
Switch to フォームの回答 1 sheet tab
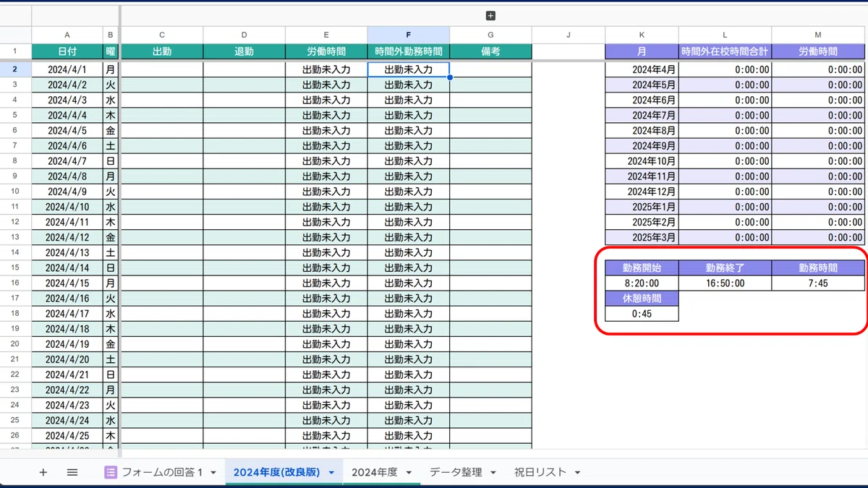(161, 472)
